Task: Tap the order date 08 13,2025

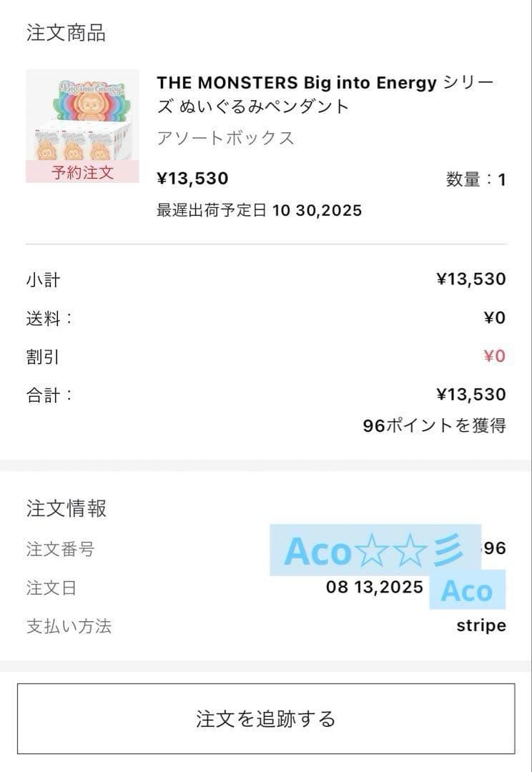Action: (x=375, y=588)
